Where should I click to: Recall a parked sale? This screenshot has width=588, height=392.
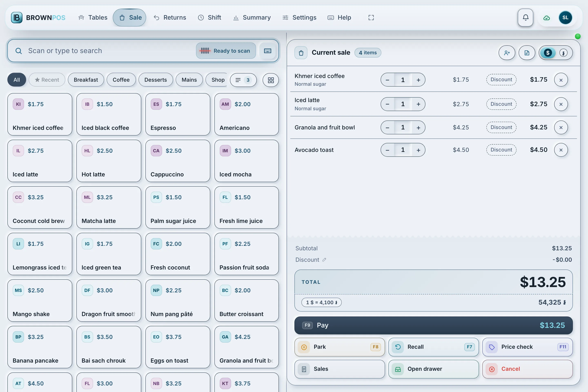click(433, 347)
